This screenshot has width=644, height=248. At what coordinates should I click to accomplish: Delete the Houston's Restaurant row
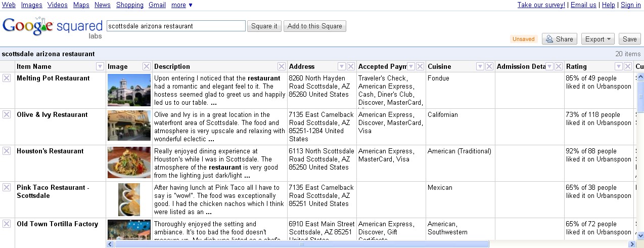(7, 151)
